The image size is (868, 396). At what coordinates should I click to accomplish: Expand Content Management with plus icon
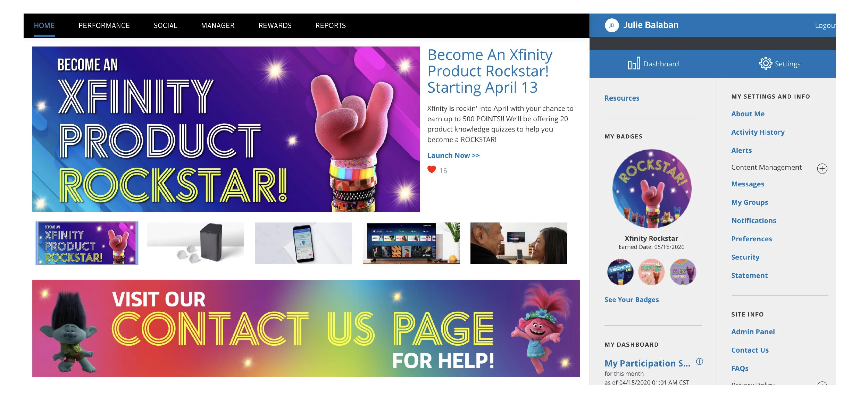[x=822, y=169]
